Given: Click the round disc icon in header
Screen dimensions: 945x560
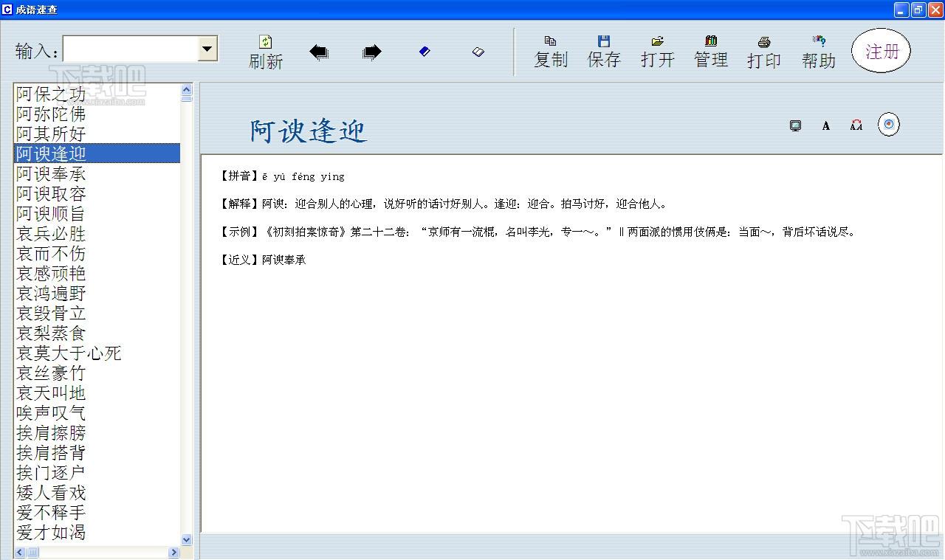Looking at the screenshot, I should point(888,125).
